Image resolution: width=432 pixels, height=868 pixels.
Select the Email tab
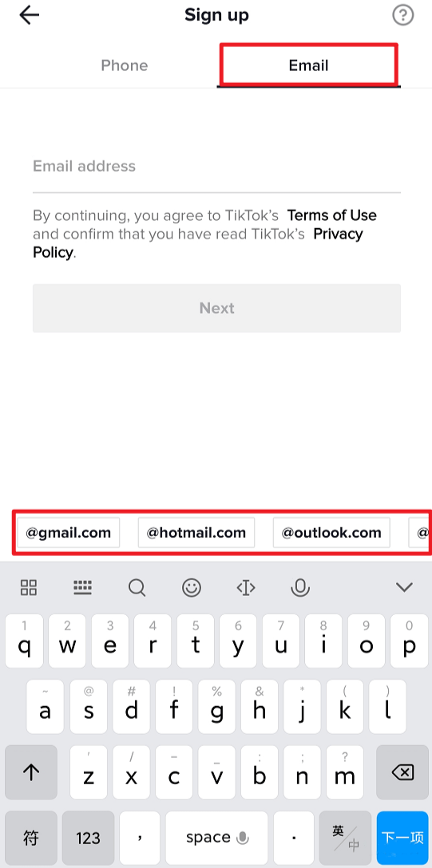tap(308, 65)
